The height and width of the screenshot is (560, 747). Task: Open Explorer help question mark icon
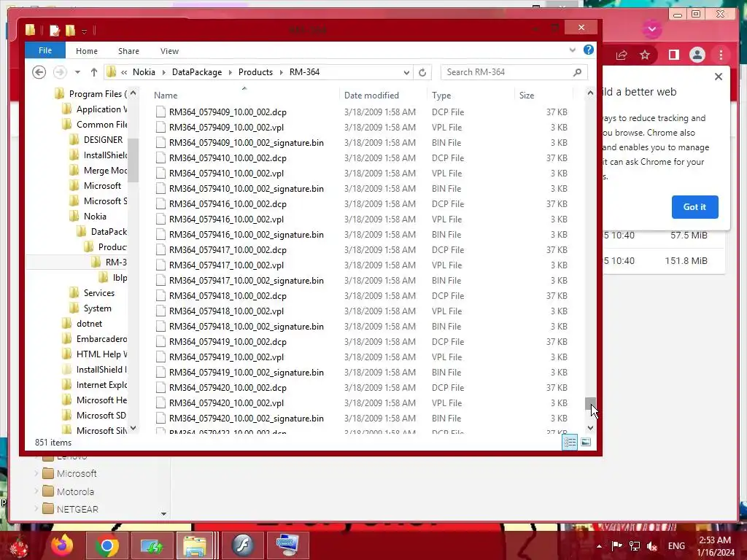coord(589,50)
